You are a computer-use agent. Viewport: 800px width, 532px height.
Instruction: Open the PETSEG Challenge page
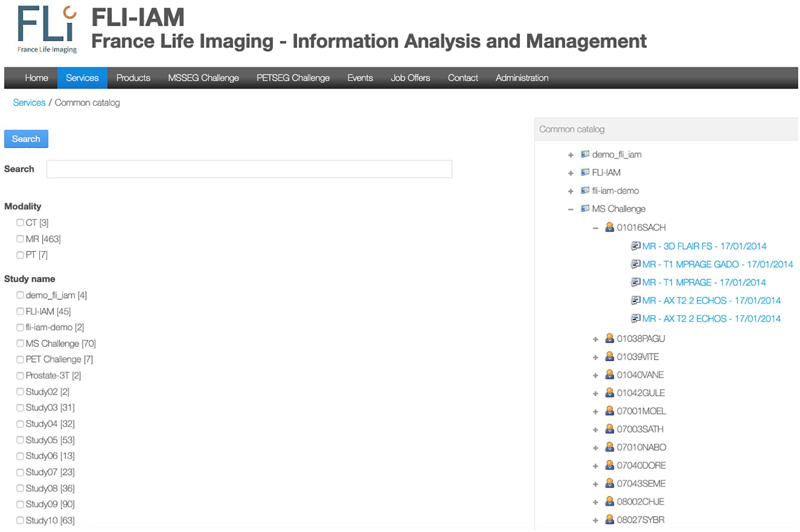point(293,78)
